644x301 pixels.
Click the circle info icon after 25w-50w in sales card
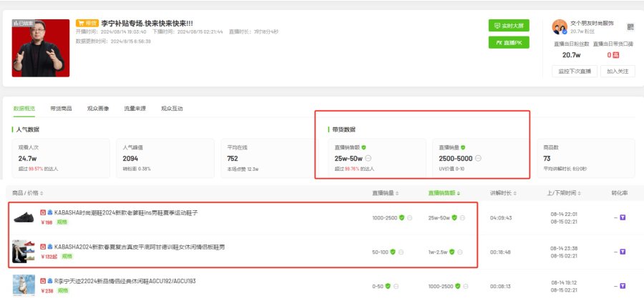368,158
